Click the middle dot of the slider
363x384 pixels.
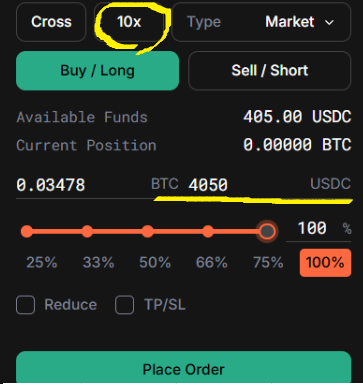click(x=147, y=231)
